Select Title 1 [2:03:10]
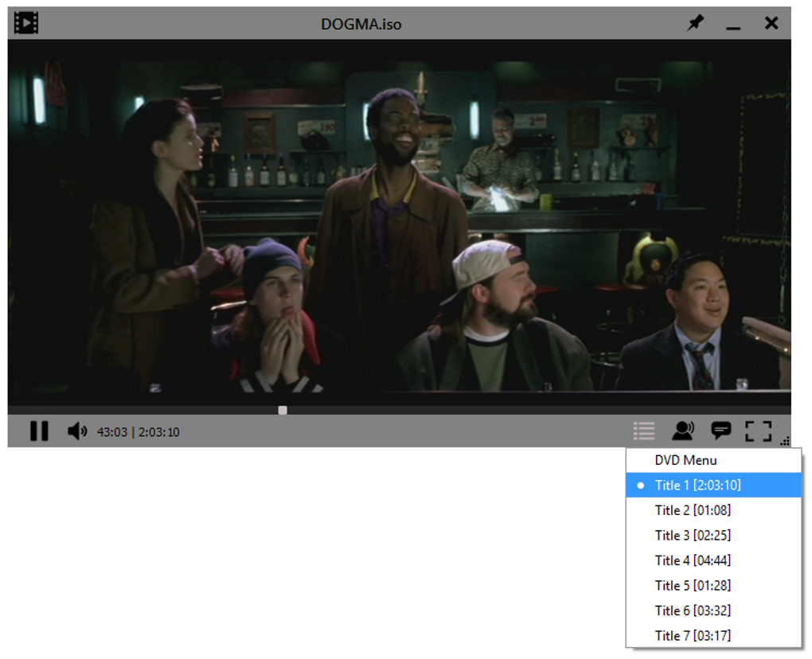812x659 pixels. pos(713,485)
